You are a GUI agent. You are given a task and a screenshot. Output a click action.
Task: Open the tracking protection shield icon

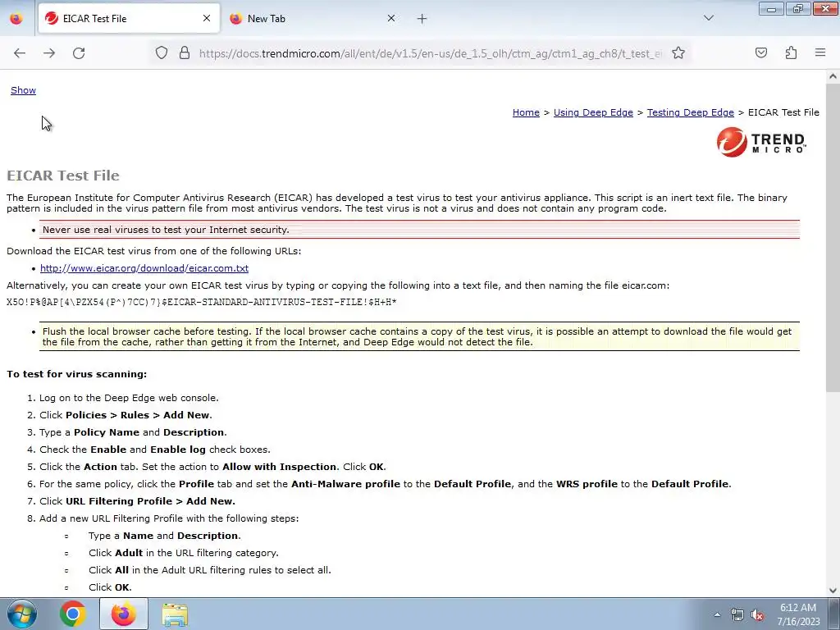pos(162,53)
